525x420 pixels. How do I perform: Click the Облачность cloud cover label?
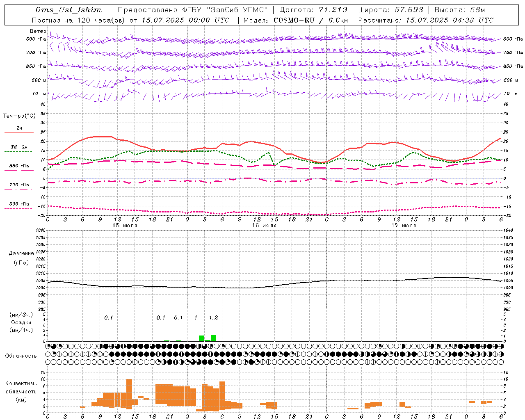coord(21,356)
